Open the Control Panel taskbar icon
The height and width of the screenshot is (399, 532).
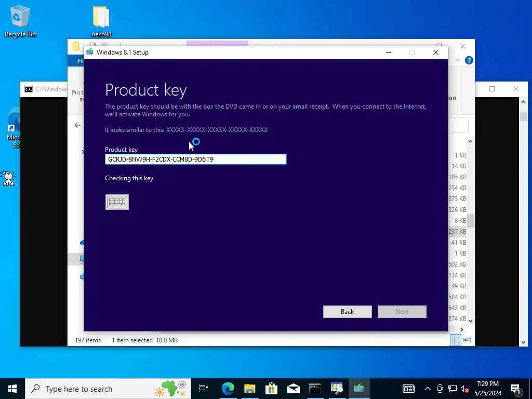pyautogui.click(x=337, y=389)
